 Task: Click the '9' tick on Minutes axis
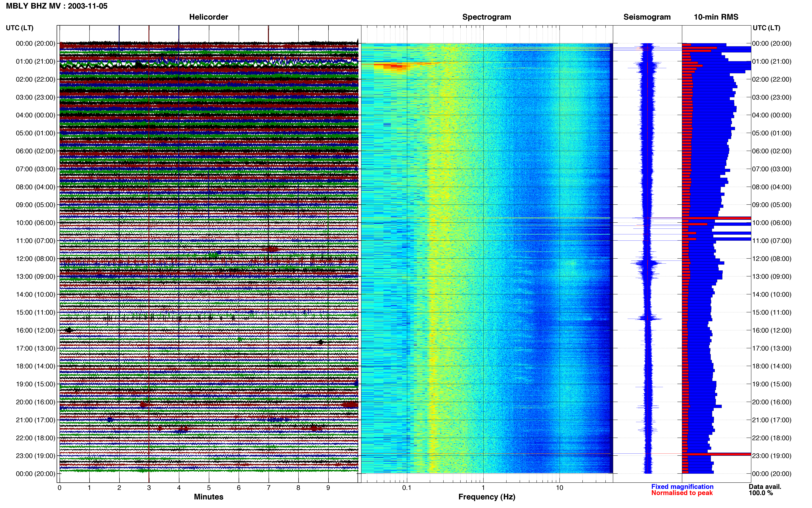click(328, 488)
